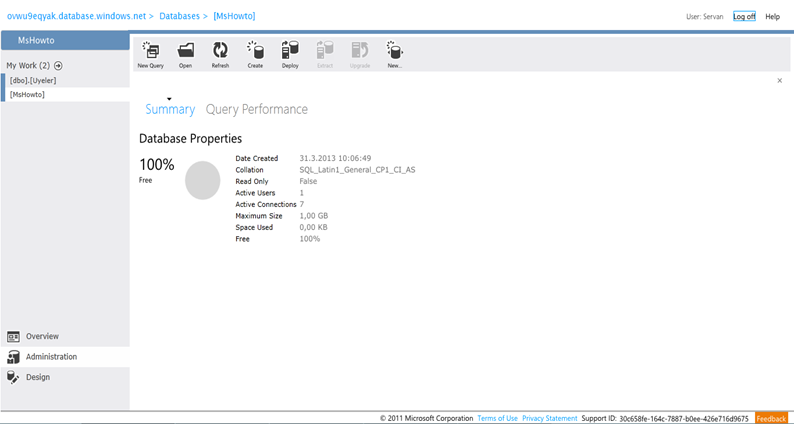Image resolution: width=794 pixels, height=424 pixels.
Task: Click the orange Feedback button
Action: pos(771,418)
